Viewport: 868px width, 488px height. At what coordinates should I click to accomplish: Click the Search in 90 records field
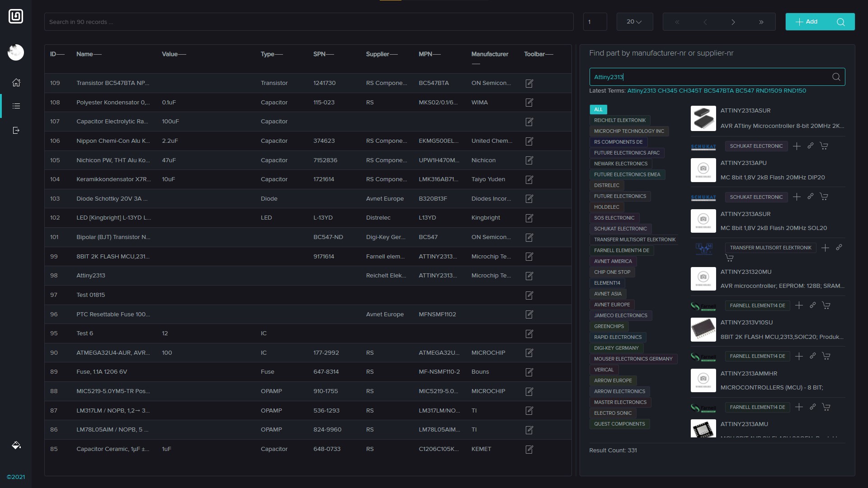309,22
